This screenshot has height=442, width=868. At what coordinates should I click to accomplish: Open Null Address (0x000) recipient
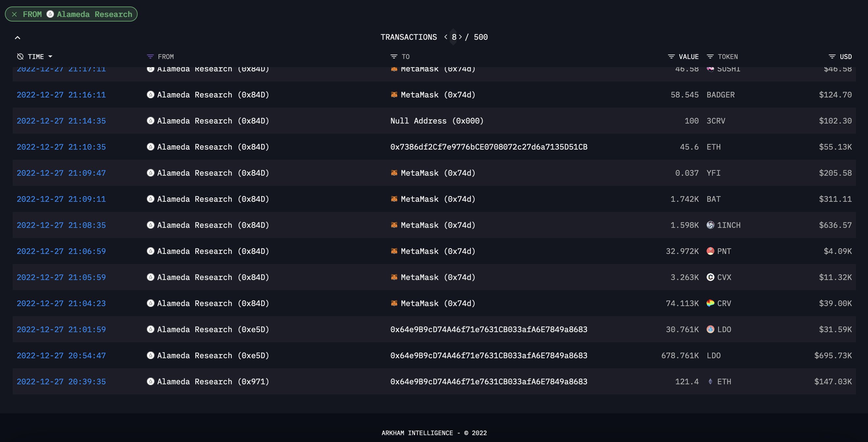[x=437, y=121]
